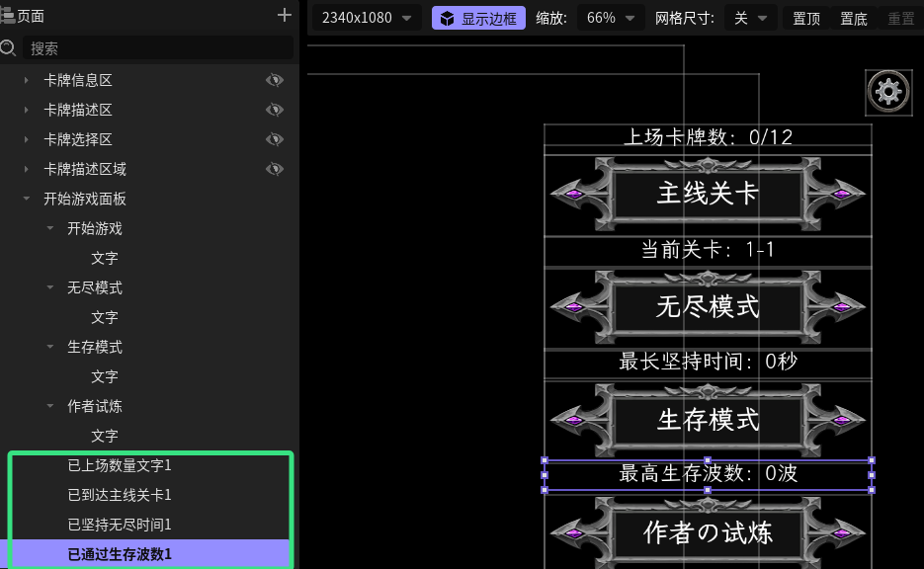Click the 页面 panel icon
The image size is (924, 569).
(7, 15)
